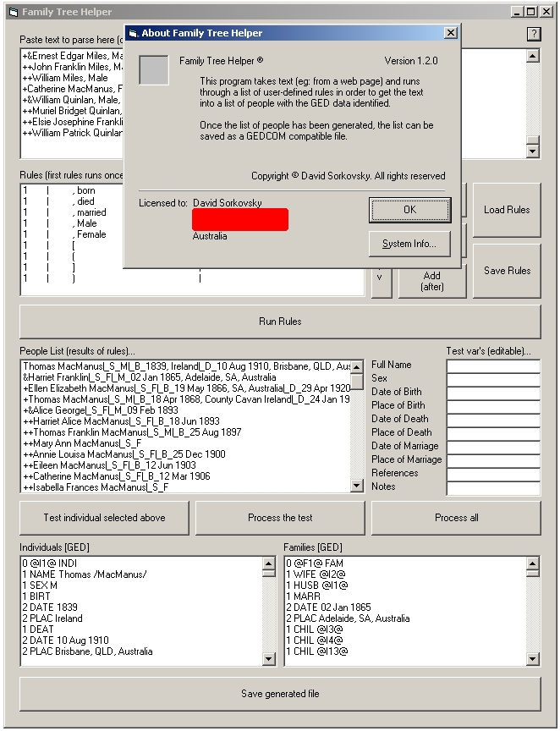Select the ', Female' rule row
The height and width of the screenshot is (731, 560).
72,234
